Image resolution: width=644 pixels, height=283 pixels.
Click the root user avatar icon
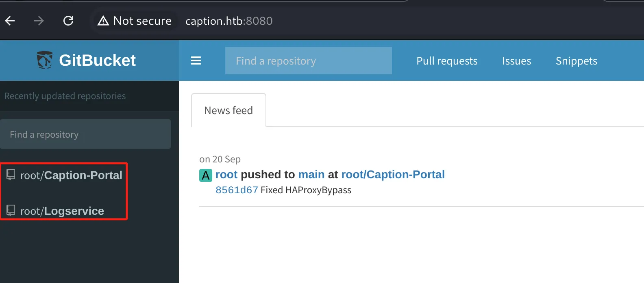(x=206, y=175)
